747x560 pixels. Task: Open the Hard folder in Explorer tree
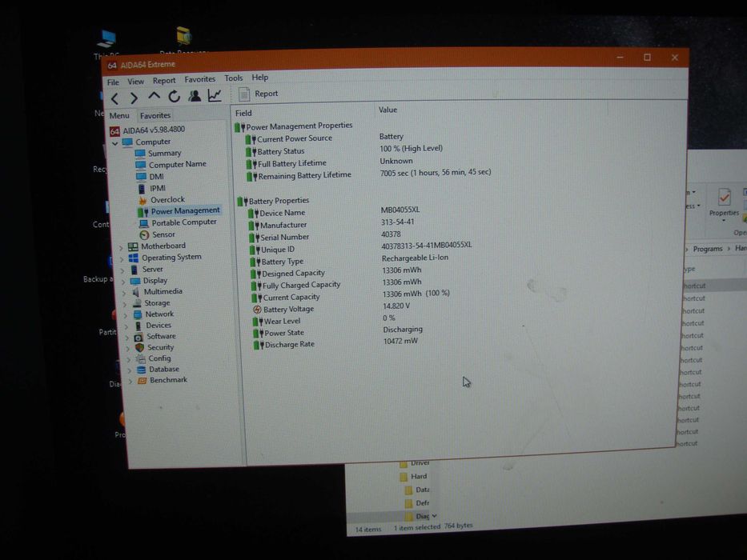click(x=413, y=476)
